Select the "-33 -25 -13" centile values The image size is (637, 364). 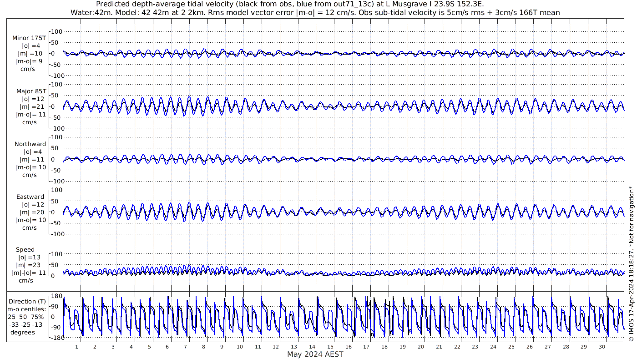[25, 324]
